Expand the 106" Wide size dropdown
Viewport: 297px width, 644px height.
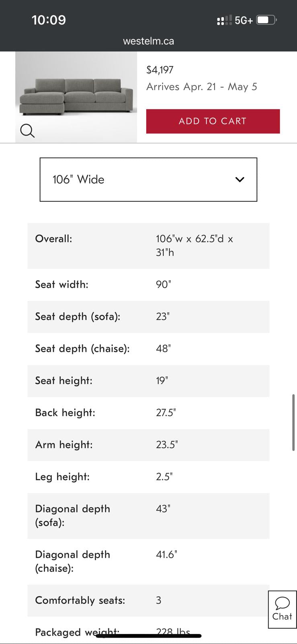coord(148,180)
